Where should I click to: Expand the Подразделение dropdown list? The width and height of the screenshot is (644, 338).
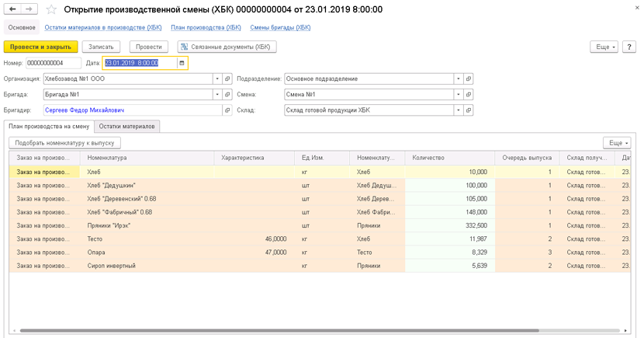[x=459, y=78]
